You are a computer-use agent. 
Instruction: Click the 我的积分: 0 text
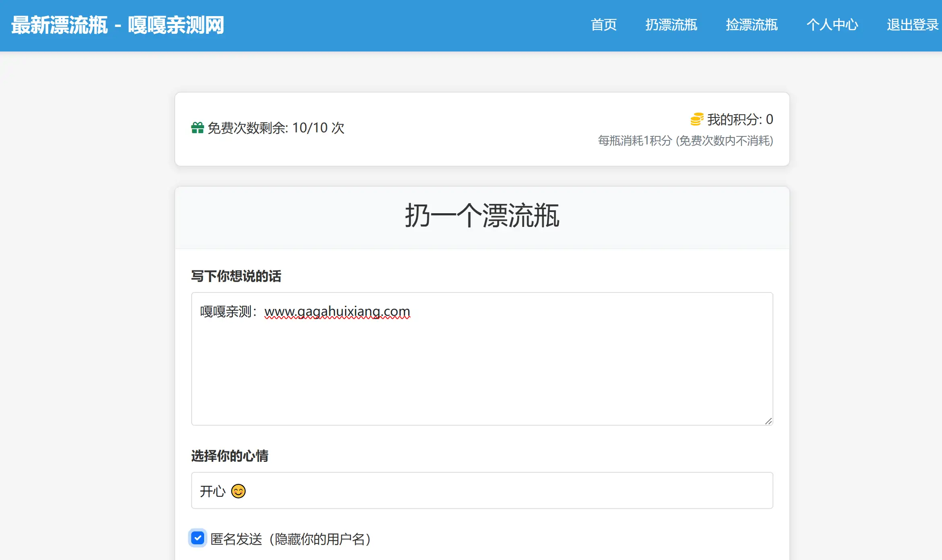click(x=740, y=119)
